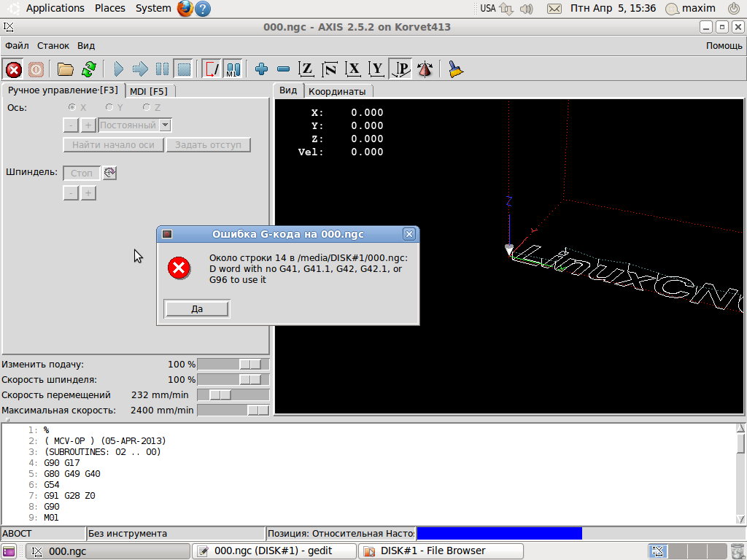Switch to Ручное управление [F3] tab
Viewport: 747px width, 560px height.
pyautogui.click(x=63, y=90)
